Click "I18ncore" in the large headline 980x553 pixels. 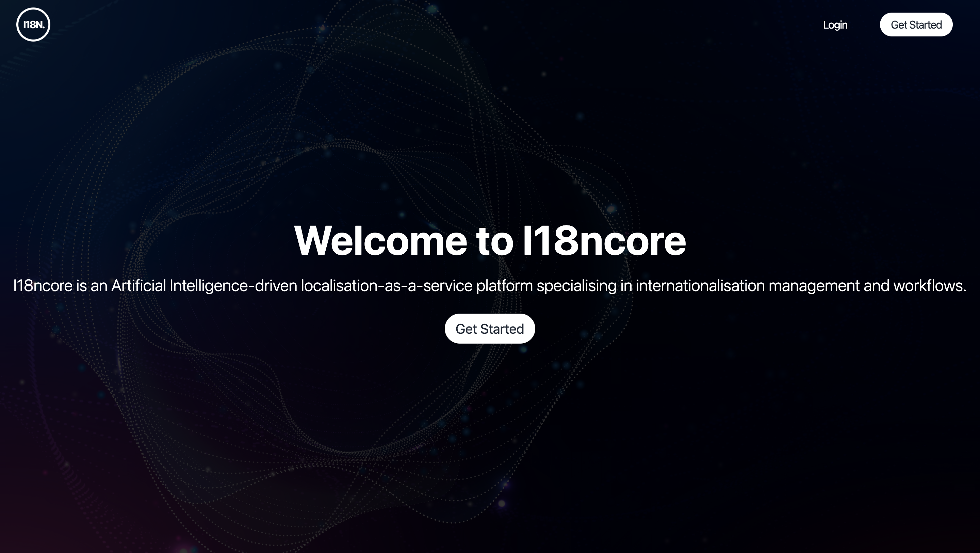point(604,240)
